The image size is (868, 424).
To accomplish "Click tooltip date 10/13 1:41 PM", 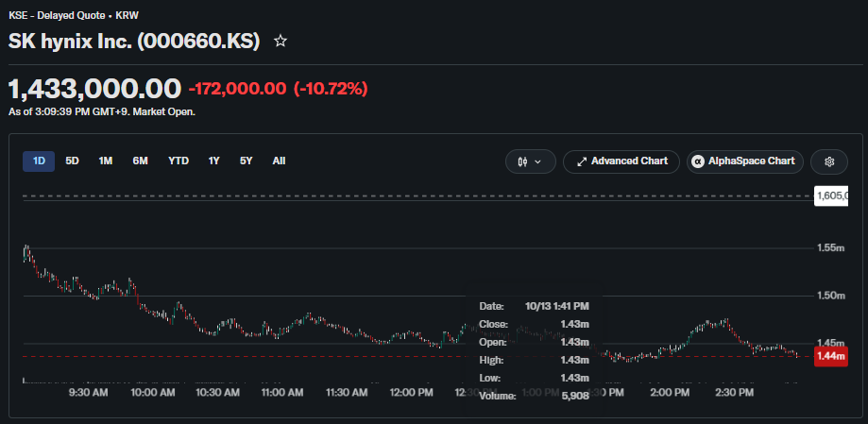I will pyautogui.click(x=557, y=306).
